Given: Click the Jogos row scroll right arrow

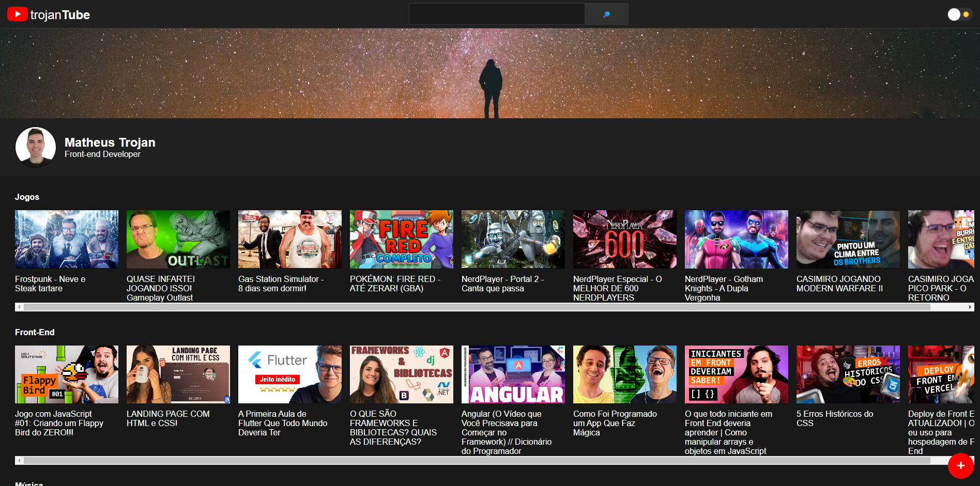Looking at the screenshot, I should pyautogui.click(x=970, y=307).
